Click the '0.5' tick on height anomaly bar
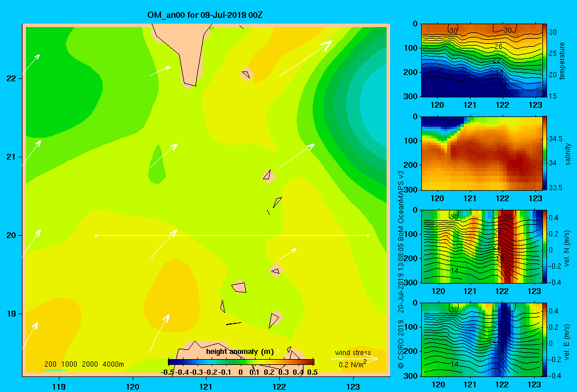 312,372
